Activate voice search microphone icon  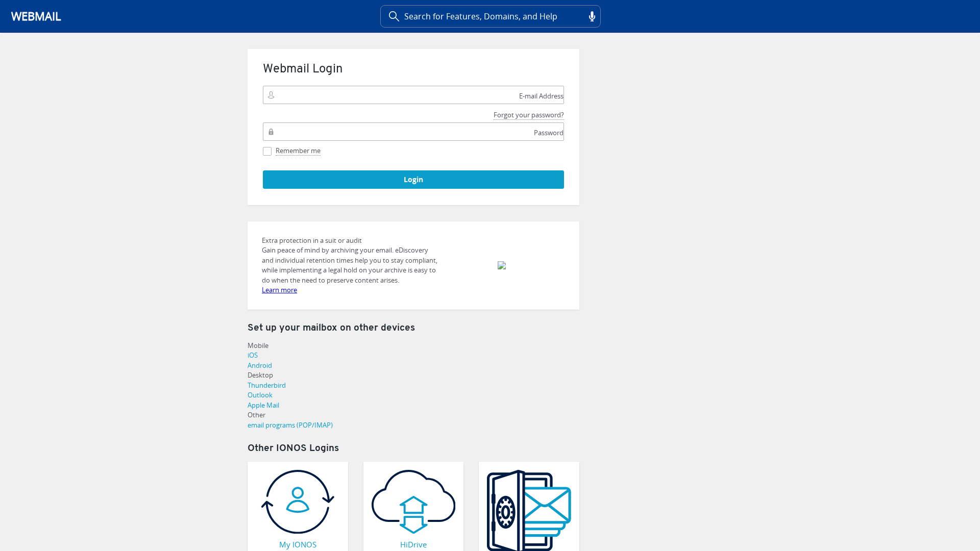click(x=592, y=16)
